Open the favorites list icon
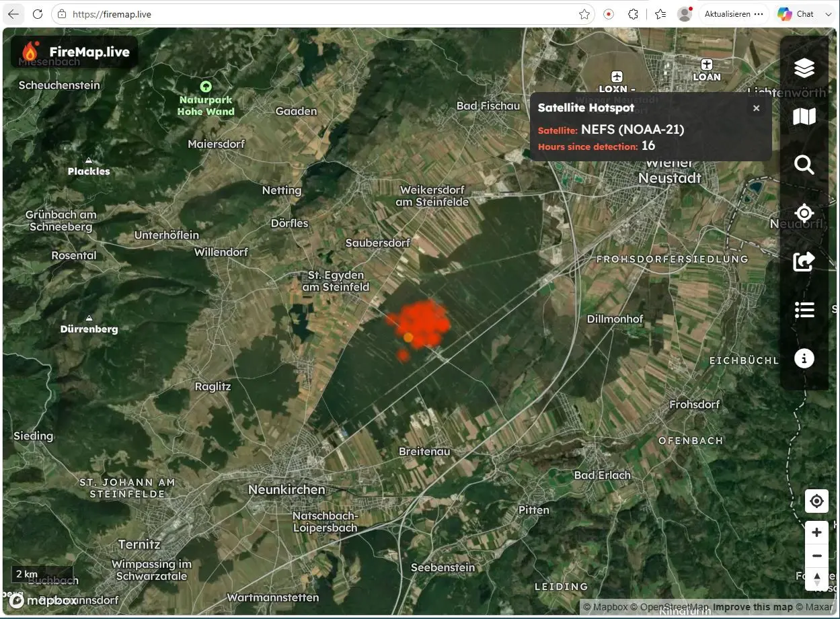The height and width of the screenshot is (619, 840). point(660,14)
